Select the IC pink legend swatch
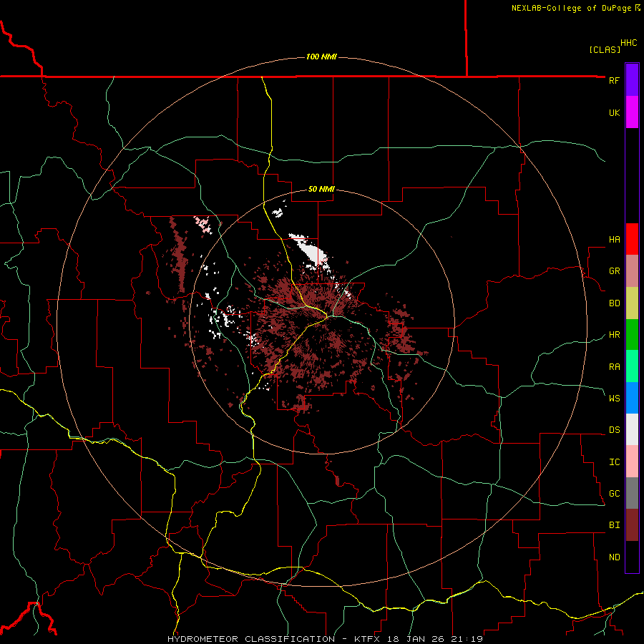Viewport: 644px width, 644px height. coord(632,462)
